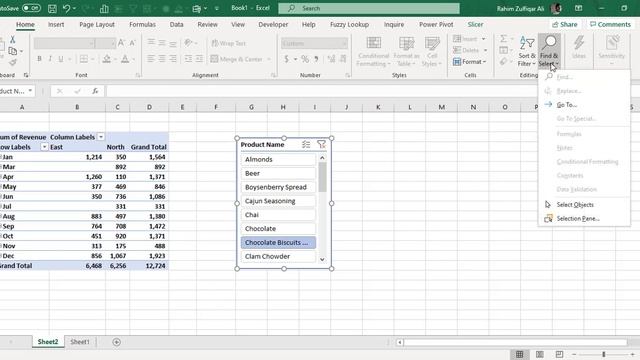Open the Fill Color swatch button
Screen dimensions: 640x360
click(107, 59)
